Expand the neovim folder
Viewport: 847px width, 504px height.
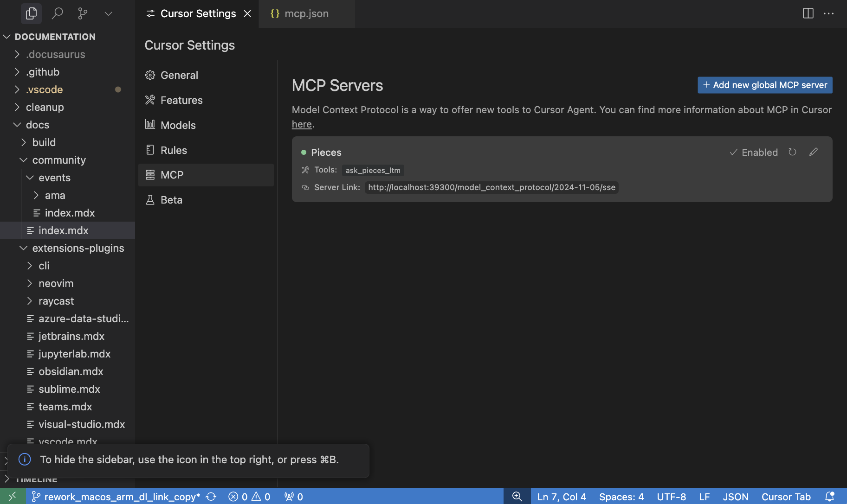click(67, 283)
